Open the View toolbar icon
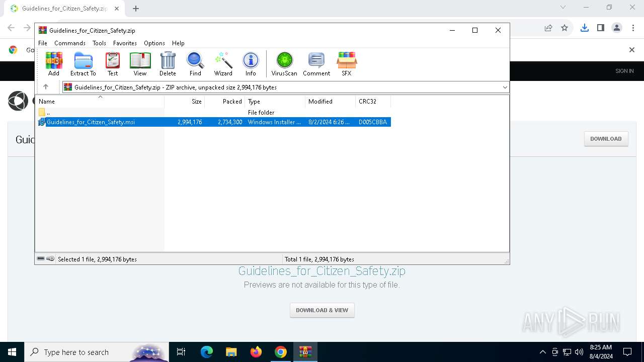This screenshot has width=644, height=362. [140, 64]
